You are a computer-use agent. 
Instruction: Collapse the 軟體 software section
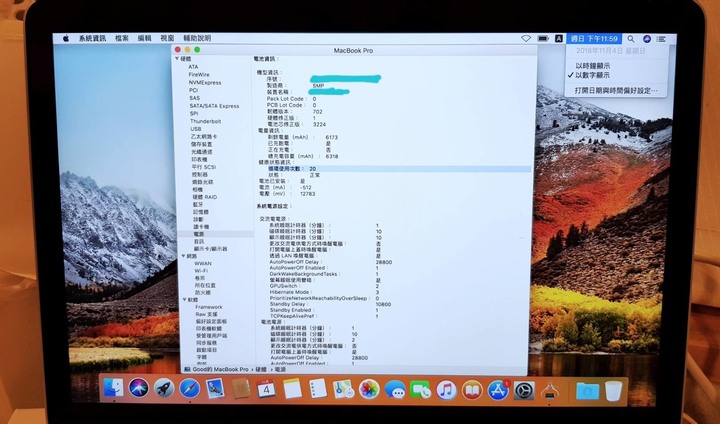tap(184, 300)
